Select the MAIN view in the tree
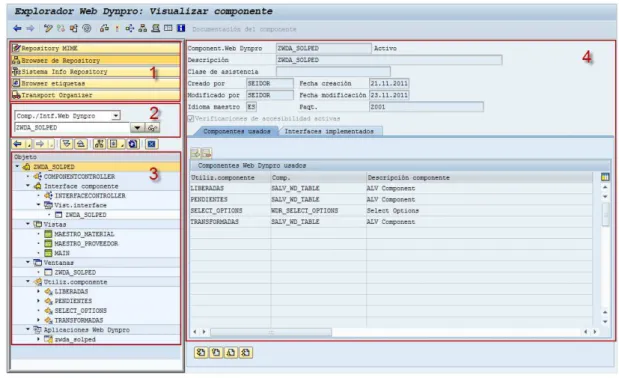 (x=62, y=253)
